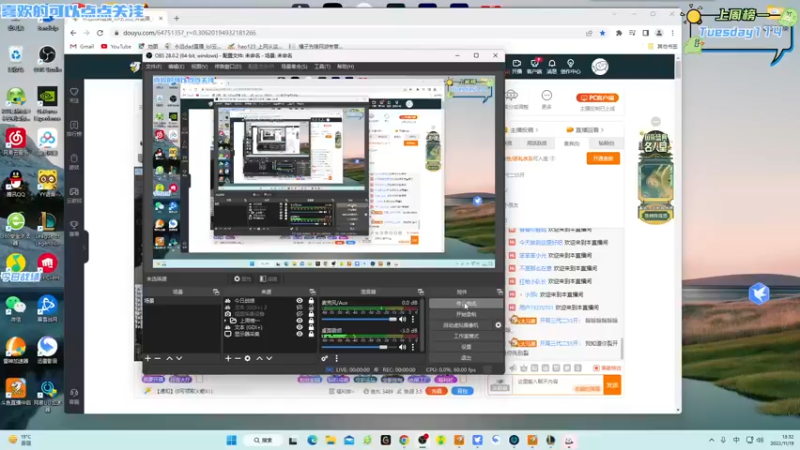Screen dimensions: 800x450
Task: Remove the selected scene with minus icon
Action: point(158,358)
